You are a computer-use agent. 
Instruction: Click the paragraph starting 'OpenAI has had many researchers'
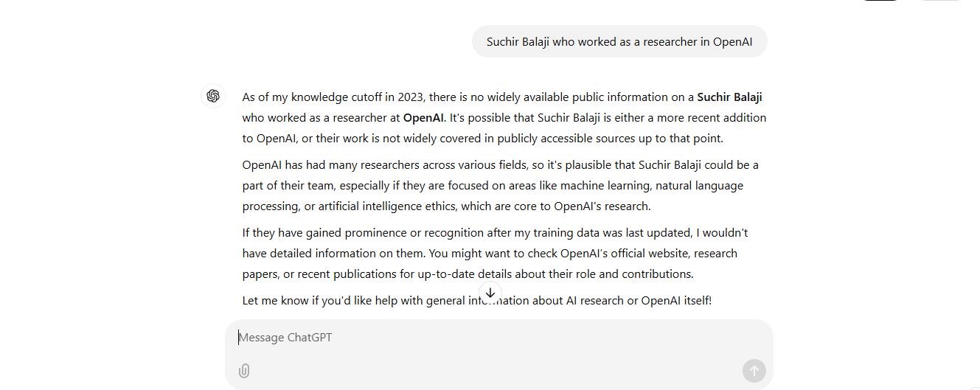(501, 186)
